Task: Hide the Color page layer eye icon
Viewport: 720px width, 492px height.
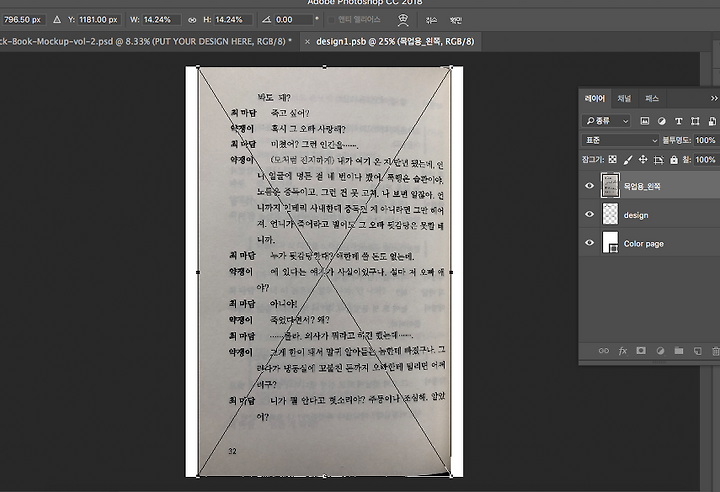Action: click(590, 243)
